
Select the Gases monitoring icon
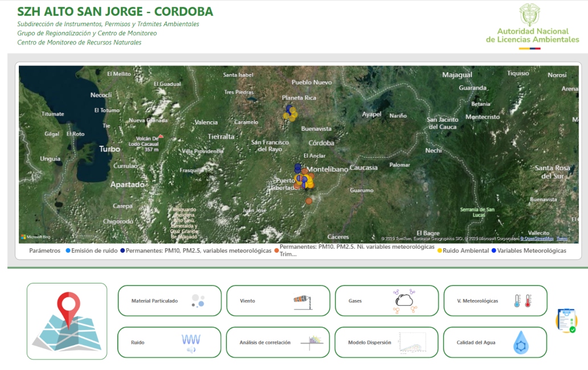pyautogui.click(x=387, y=301)
